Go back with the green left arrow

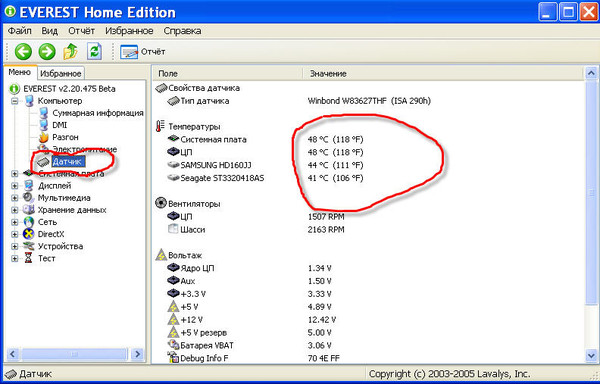[23, 52]
